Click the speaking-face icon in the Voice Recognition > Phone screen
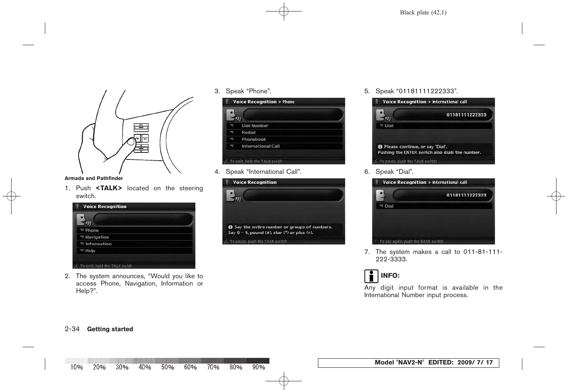Viewport: 568px width, 392px height. pyautogui.click(x=233, y=115)
